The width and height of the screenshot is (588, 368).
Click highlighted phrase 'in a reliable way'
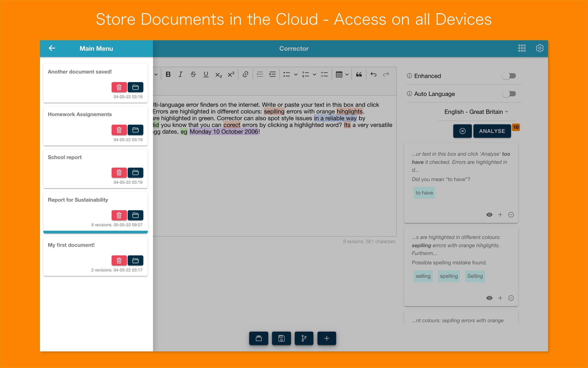click(335, 118)
